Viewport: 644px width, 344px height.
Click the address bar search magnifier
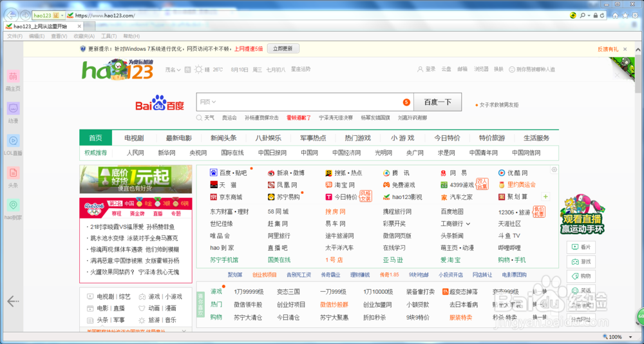(582, 15)
